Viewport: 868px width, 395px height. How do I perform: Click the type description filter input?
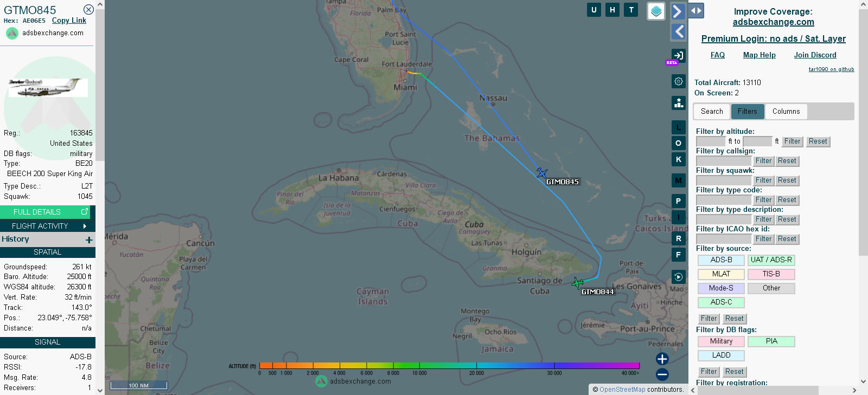[724, 219]
